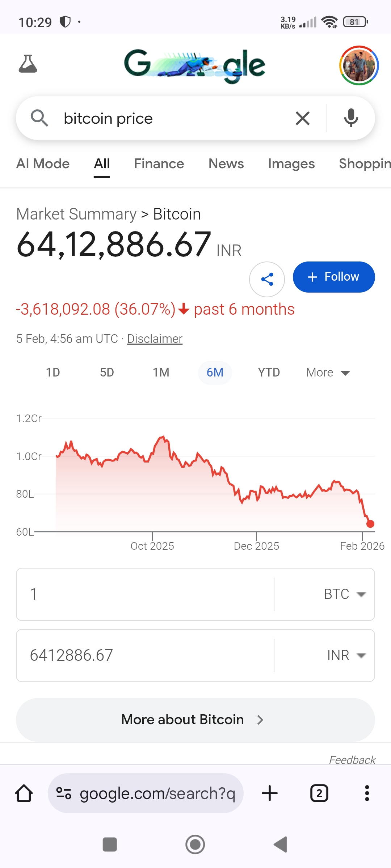Tap the red endpoint on price chart
Screen dimensions: 391x868
pyautogui.click(x=370, y=524)
